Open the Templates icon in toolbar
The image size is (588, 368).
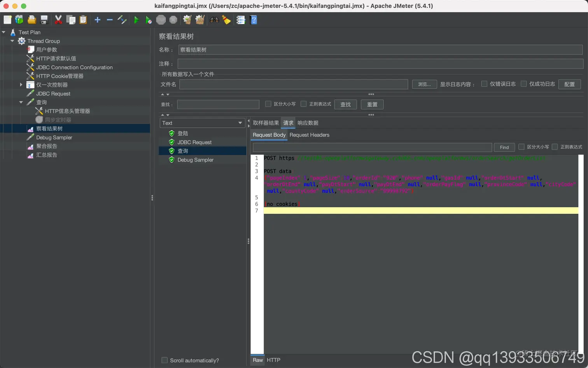click(19, 19)
